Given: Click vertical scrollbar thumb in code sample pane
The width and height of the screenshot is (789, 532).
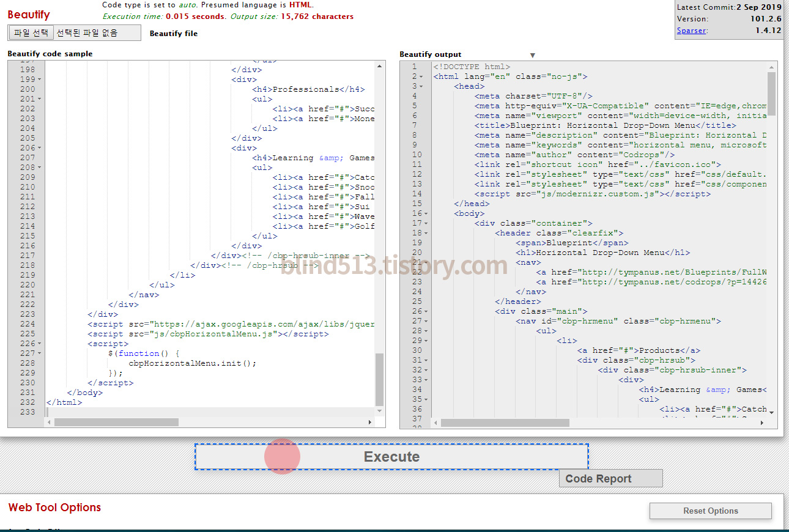Looking at the screenshot, I should tap(380, 379).
